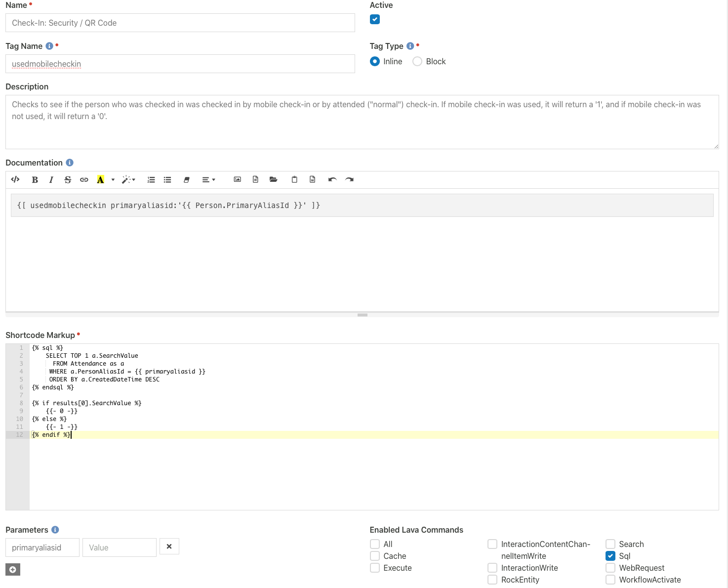Image resolution: width=728 pixels, height=588 pixels.
Task: Apply strikethrough formatting in Documentation toolbar
Action: coord(68,179)
